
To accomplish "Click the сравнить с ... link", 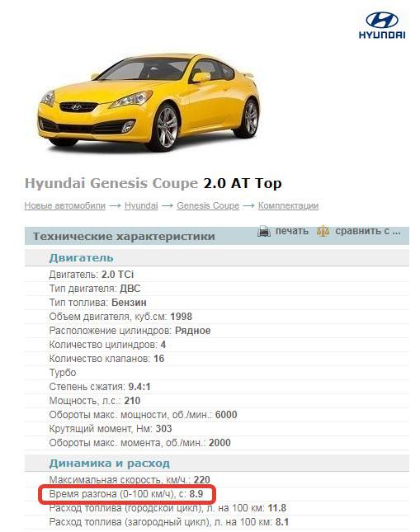I will (368, 231).
